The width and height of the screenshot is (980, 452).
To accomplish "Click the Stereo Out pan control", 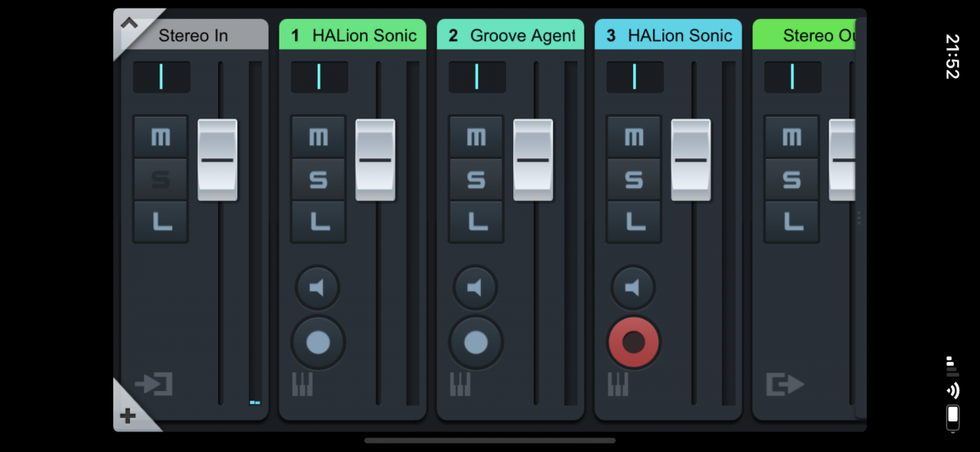I will [x=792, y=77].
